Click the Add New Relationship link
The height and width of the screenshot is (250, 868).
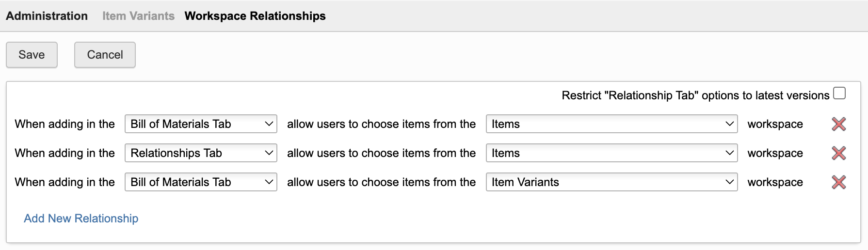(x=81, y=219)
